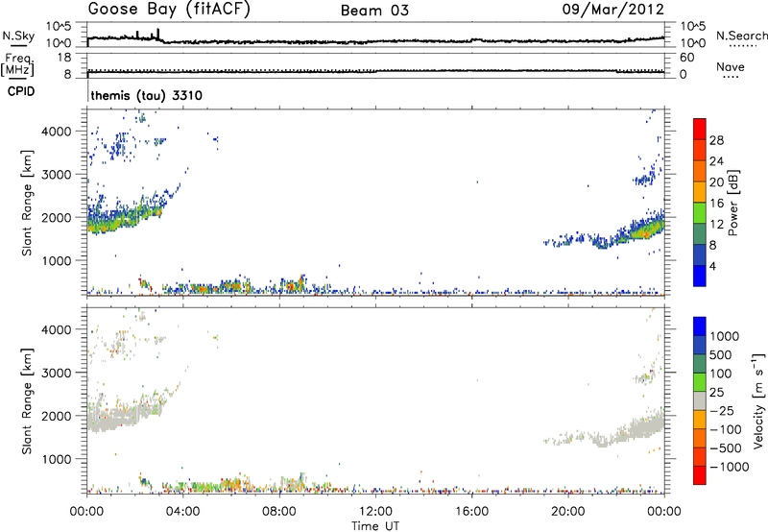The width and height of the screenshot is (768, 532).
Task: Select the "Beam 03" header label
Action: (374, 11)
